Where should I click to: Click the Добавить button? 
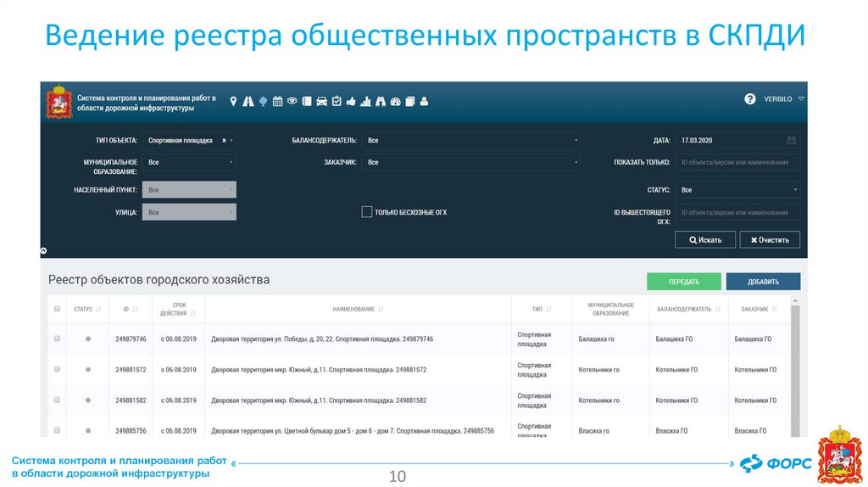764,282
